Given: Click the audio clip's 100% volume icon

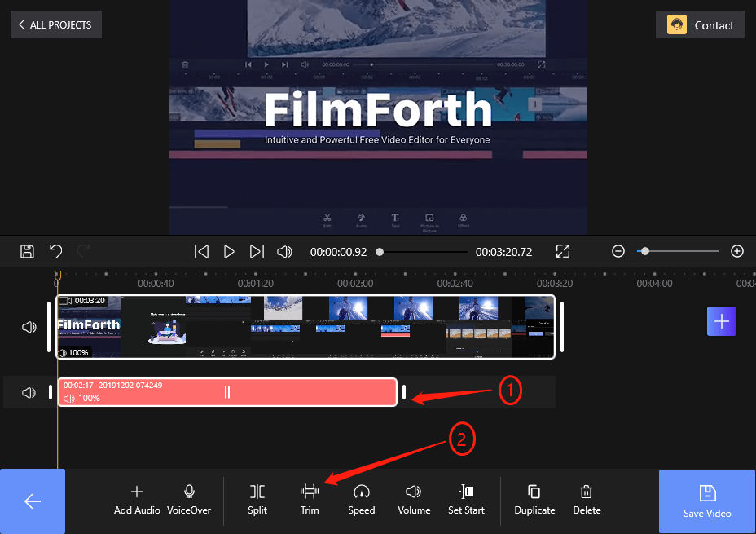Looking at the screenshot, I should click(69, 399).
